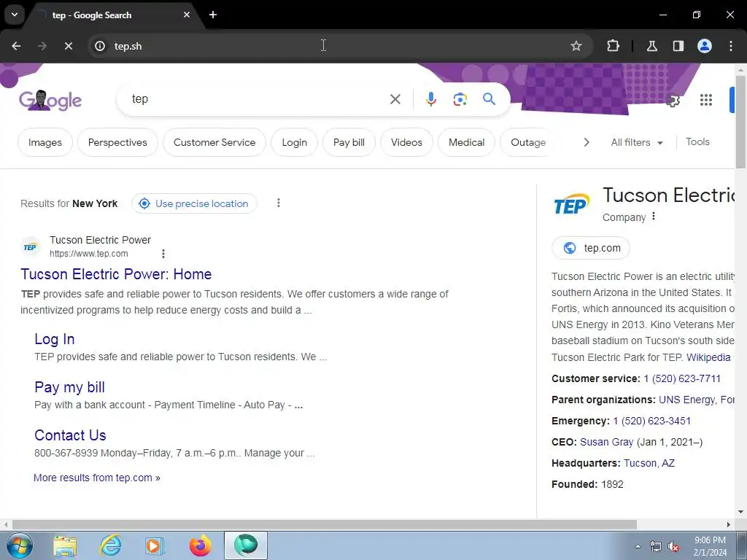This screenshot has width=747, height=560.
Task: Filter results by Videos
Action: click(406, 142)
